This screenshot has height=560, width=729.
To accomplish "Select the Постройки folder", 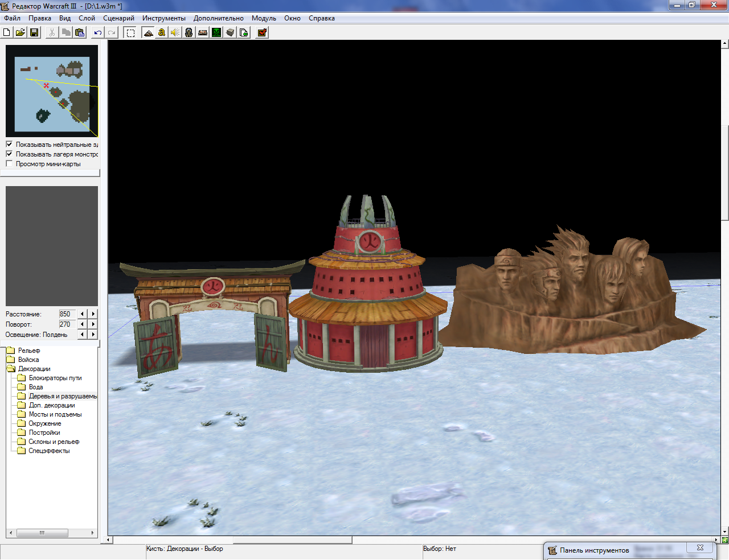I will click(44, 433).
